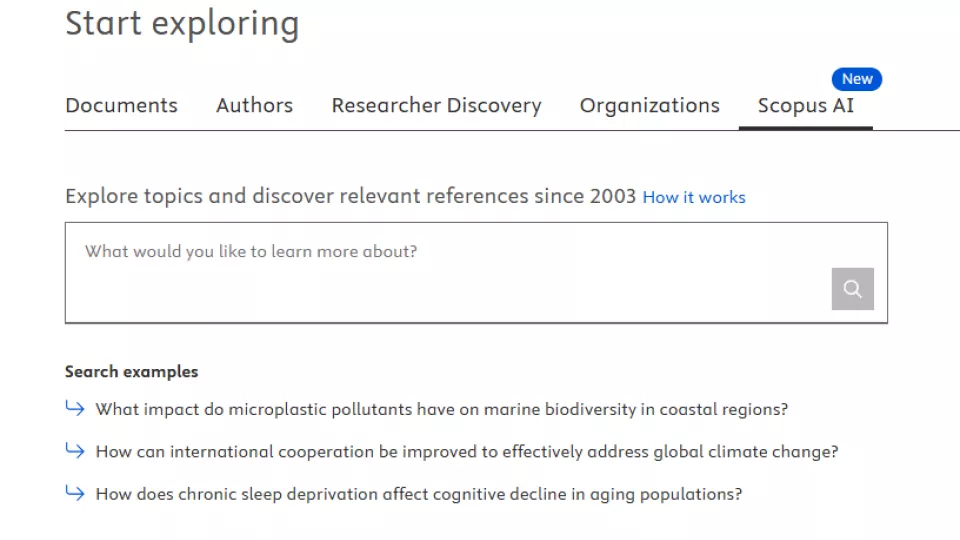This screenshot has height=540, width=960.
Task: Click the Explore topics description text
Action: 350,196
